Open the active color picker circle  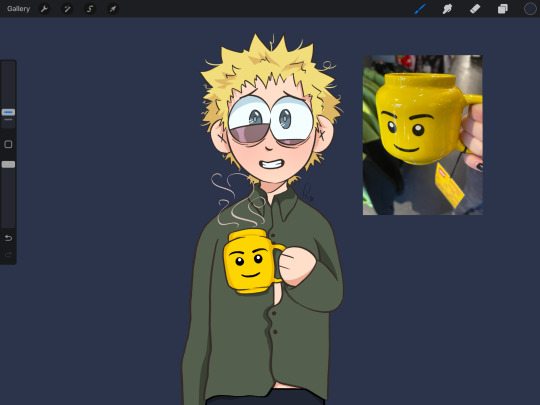(x=530, y=9)
